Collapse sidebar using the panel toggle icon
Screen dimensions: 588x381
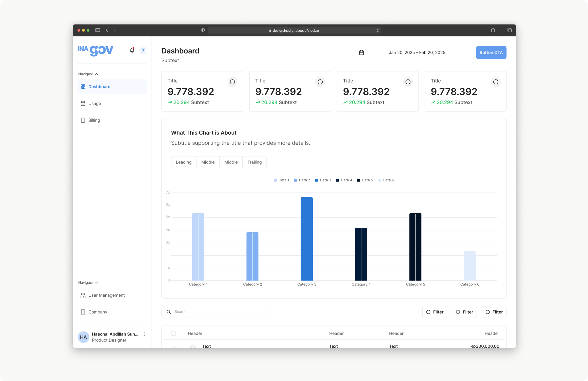[x=143, y=50]
